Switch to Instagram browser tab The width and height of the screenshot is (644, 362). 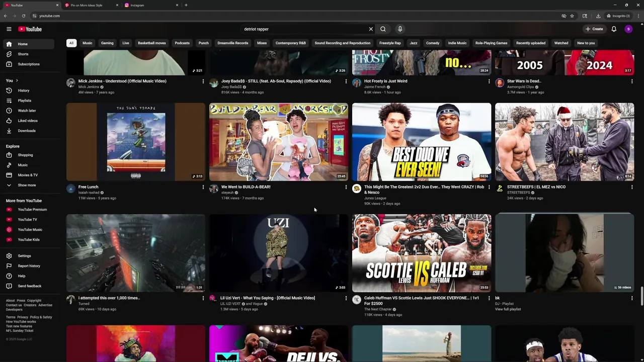(x=151, y=5)
